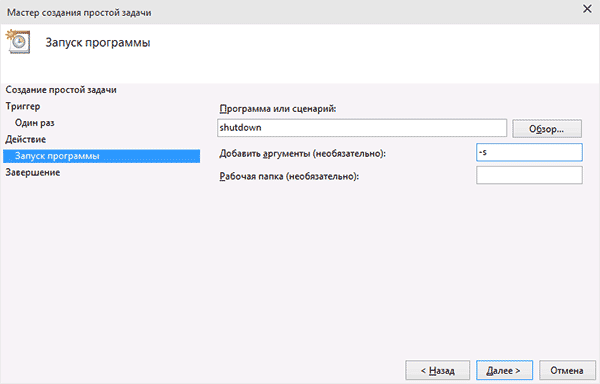The image size is (600, 384).
Task: Click the 'Добавить аргументы (необязательно):' label
Action: pyautogui.click(x=303, y=154)
